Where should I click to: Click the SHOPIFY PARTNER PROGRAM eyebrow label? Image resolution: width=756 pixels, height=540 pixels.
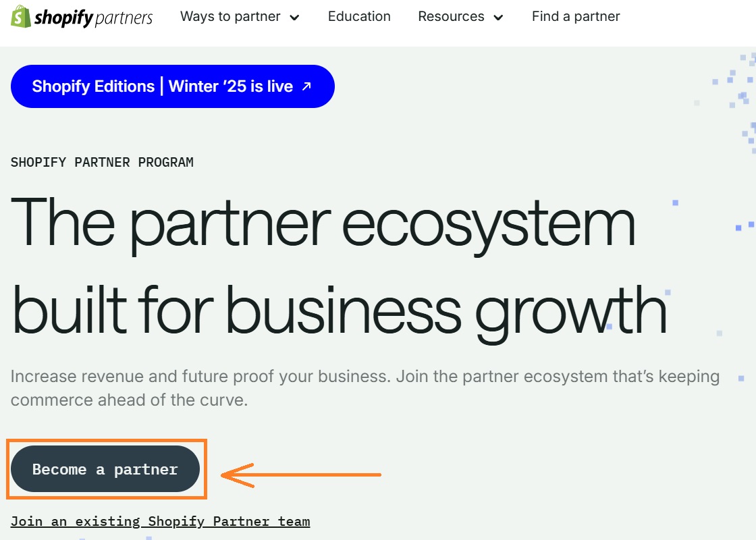(x=101, y=162)
